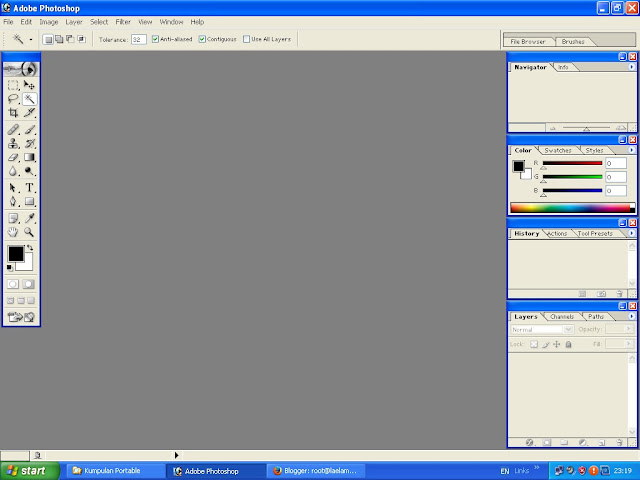Select the Clone Stamp tool
Screen dimensions: 640x480
coord(13,144)
